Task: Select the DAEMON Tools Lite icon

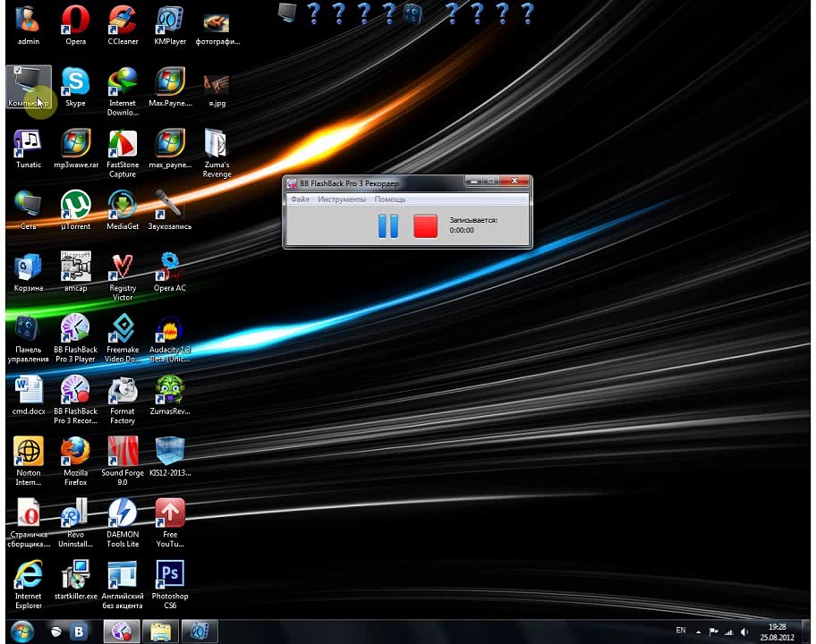Action: tap(123, 522)
